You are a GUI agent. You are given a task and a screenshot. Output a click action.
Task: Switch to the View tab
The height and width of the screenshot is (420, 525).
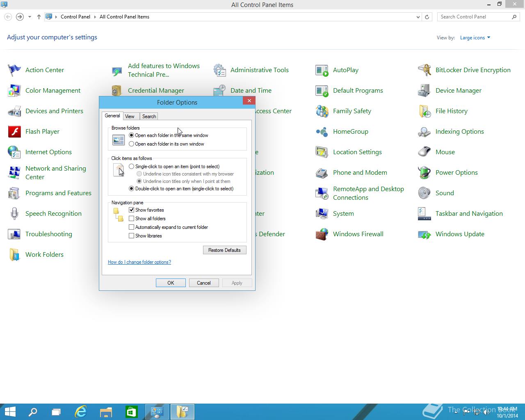pos(130,116)
